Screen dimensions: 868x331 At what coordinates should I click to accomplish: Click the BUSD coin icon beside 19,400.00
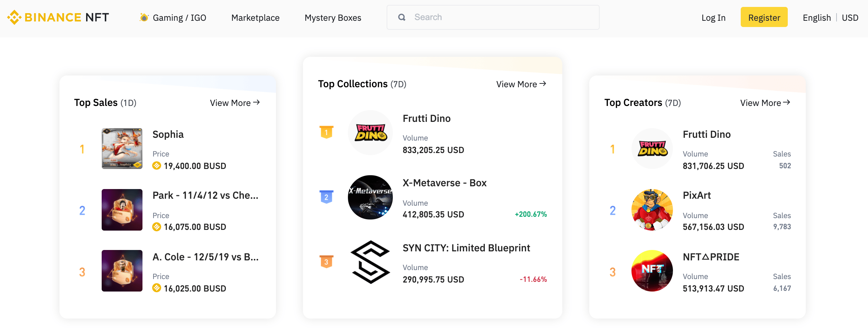[x=157, y=166]
